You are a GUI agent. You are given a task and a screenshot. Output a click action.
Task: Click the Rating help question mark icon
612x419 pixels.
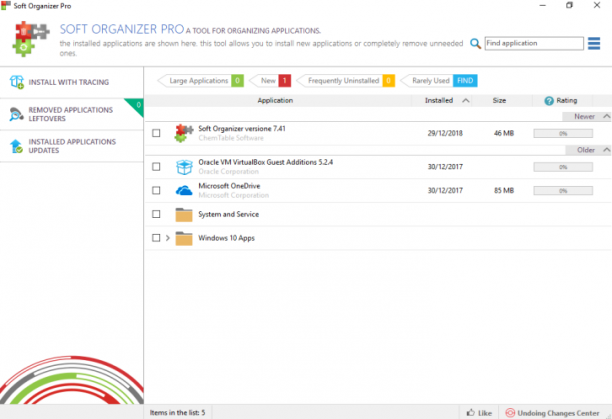pyautogui.click(x=549, y=101)
